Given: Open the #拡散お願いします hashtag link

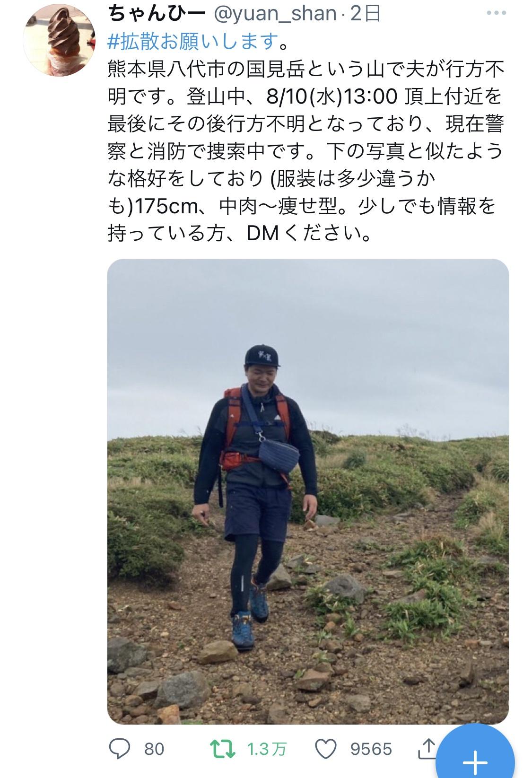Looking at the screenshot, I should click(x=192, y=42).
